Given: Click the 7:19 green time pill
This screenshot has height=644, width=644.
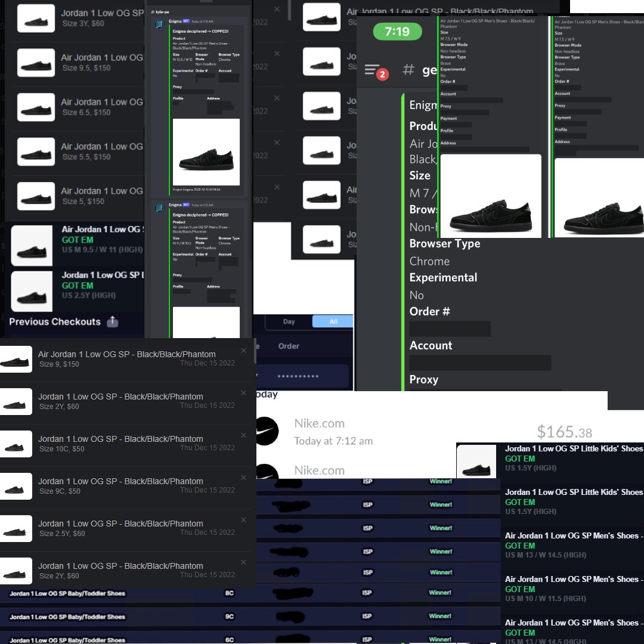Looking at the screenshot, I should 397,32.
